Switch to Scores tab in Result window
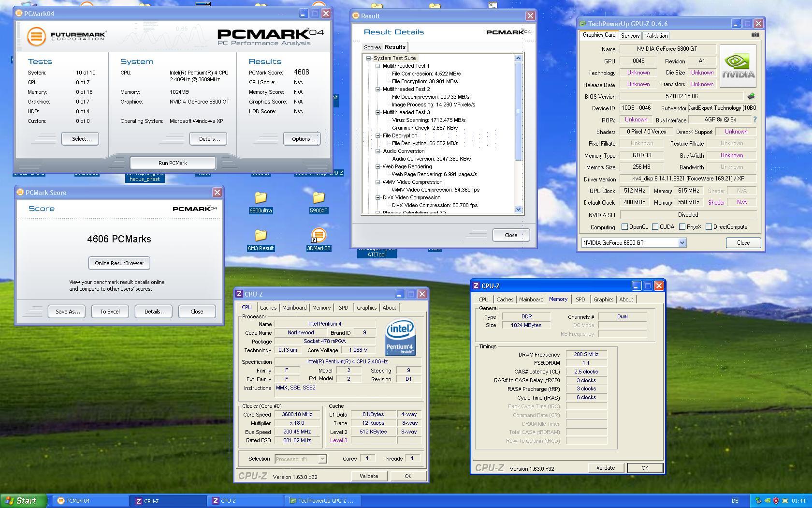Viewport: 812px width, 508px height. coord(372,47)
